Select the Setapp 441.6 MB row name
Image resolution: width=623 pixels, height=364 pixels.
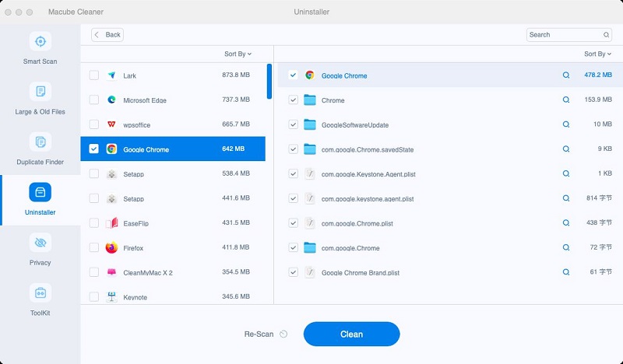[133, 199]
